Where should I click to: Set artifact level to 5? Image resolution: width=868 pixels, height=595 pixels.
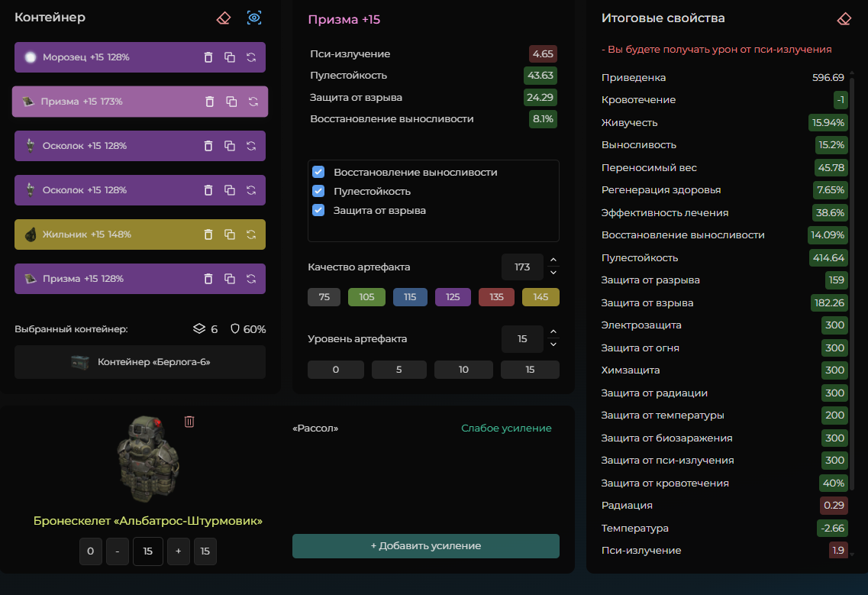point(399,370)
